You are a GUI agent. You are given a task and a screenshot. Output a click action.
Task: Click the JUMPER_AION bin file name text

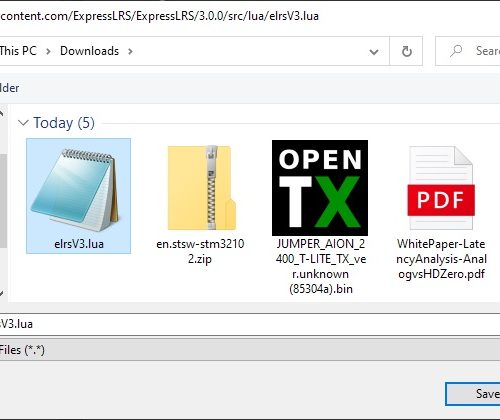[321, 266]
